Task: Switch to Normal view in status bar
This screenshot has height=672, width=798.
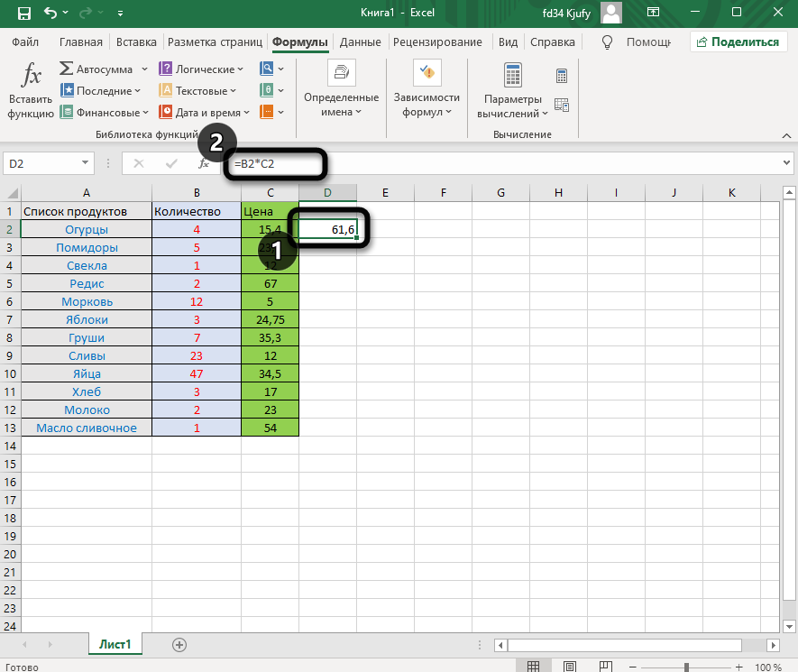Action: click(x=534, y=667)
